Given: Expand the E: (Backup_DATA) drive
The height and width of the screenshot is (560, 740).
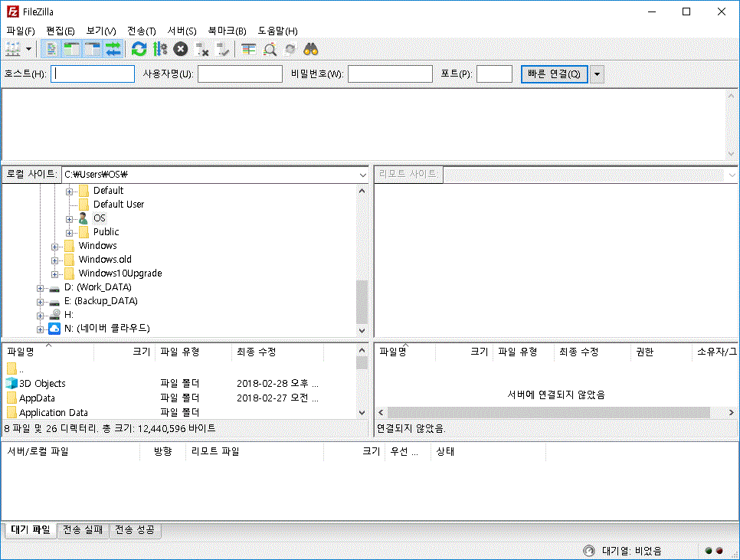Looking at the screenshot, I should pyautogui.click(x=40, y=302).
